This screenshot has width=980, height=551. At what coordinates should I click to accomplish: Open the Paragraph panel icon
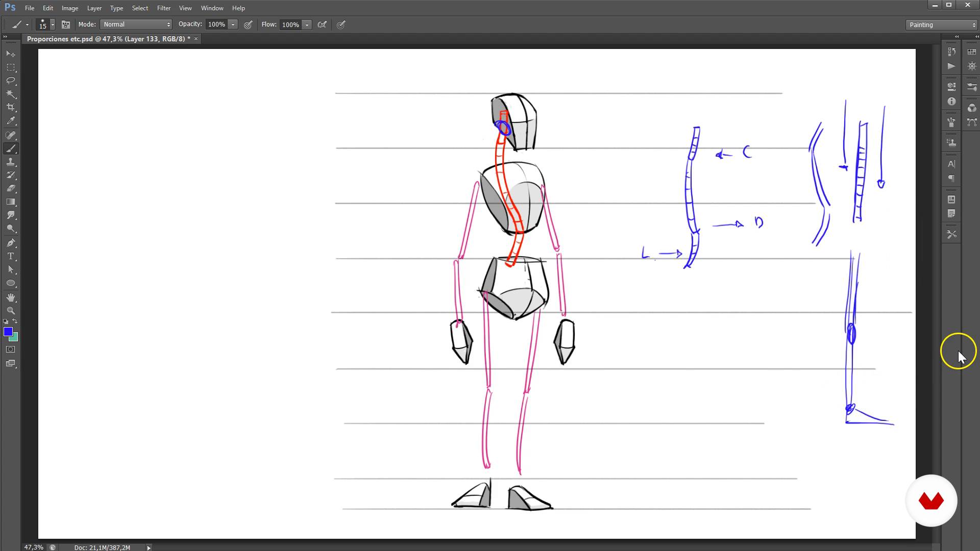click(x=951, y=179)
